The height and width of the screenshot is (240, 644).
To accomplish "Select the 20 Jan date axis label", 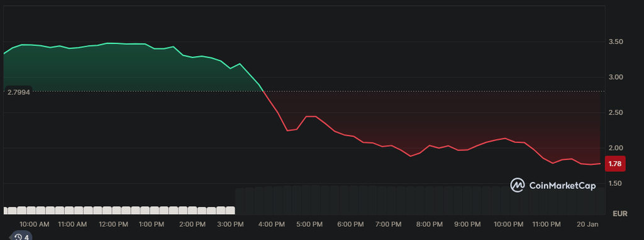I will pyautogui.click(x=588, y=224).
